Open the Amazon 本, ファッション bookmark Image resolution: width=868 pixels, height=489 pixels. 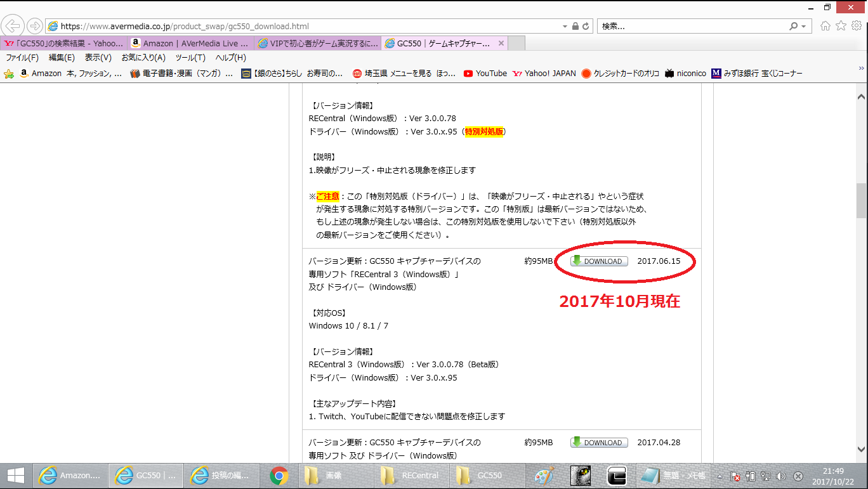[x=70, y=74]
